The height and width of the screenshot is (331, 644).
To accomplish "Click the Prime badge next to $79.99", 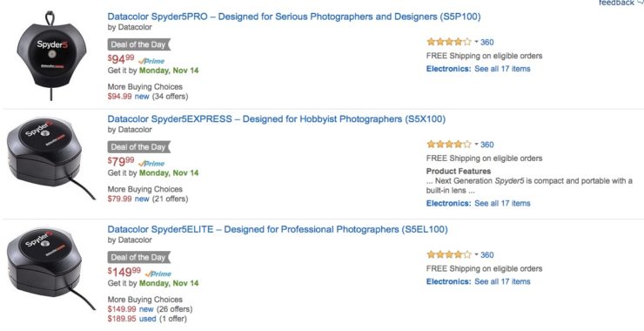I will click(x=151, y=163).
